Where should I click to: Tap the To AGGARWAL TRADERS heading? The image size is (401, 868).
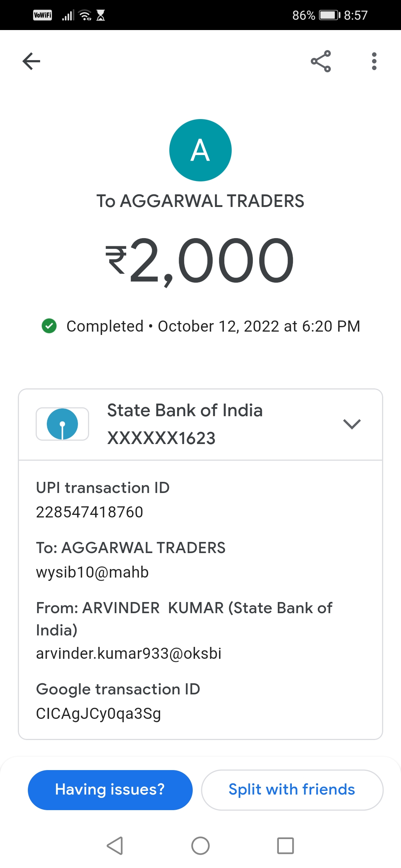pos(200,201)
